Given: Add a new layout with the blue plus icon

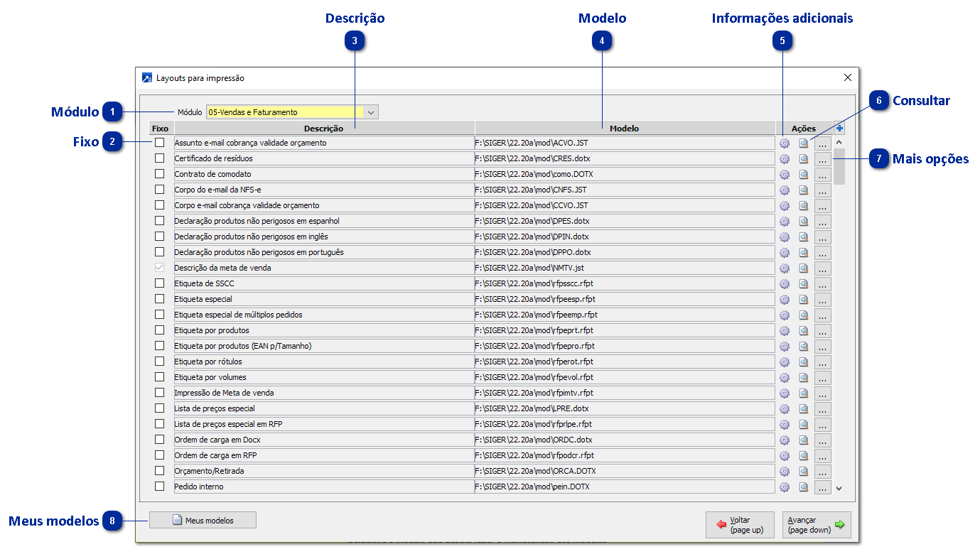Looking at the screenshot, I should tap(839, 129).
